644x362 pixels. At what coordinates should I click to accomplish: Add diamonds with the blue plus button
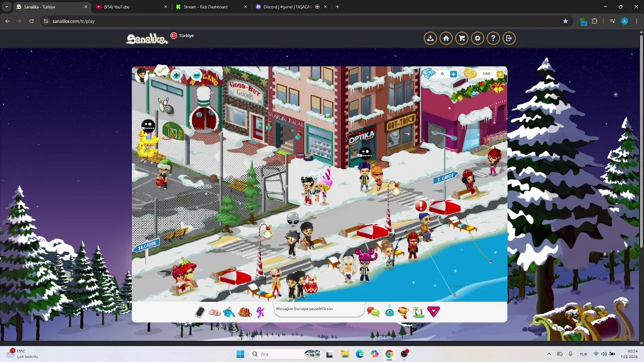453,74
